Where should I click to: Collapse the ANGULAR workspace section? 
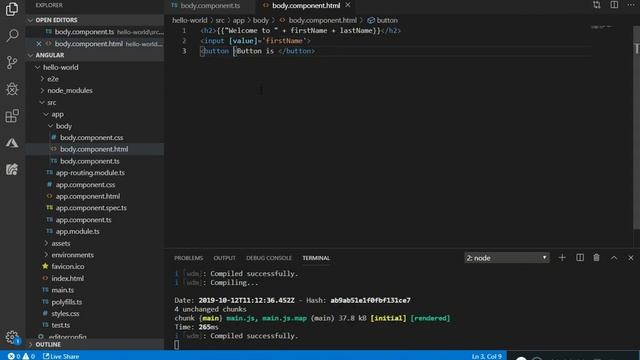click(x=95, y=55)
